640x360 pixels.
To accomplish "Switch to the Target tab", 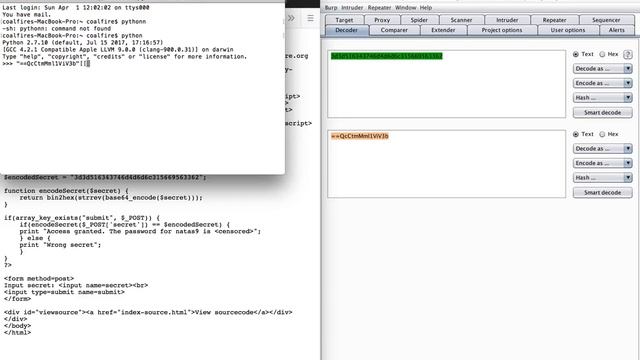I will point(344,20).
